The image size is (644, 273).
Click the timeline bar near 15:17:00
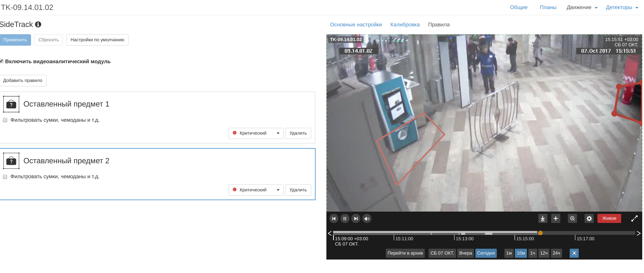[x=575, y=233]
